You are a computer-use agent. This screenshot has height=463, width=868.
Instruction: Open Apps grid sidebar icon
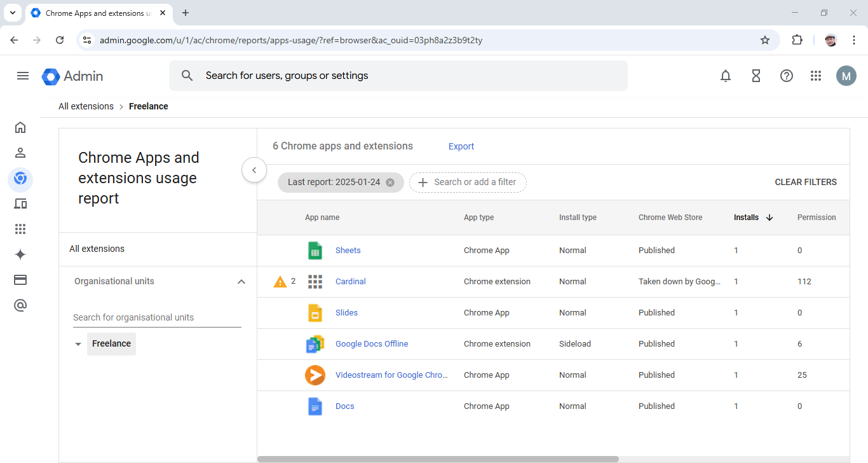pos(20,229)
